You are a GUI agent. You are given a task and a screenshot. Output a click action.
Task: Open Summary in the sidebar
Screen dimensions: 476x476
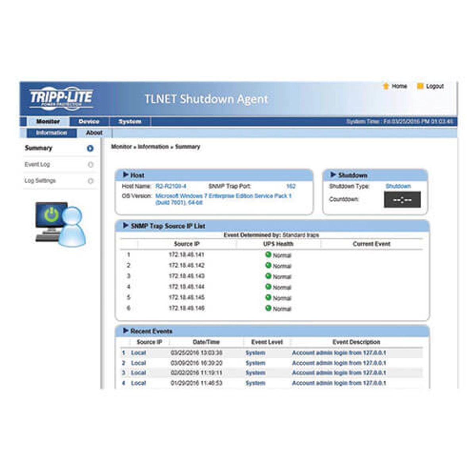point(38,148)
